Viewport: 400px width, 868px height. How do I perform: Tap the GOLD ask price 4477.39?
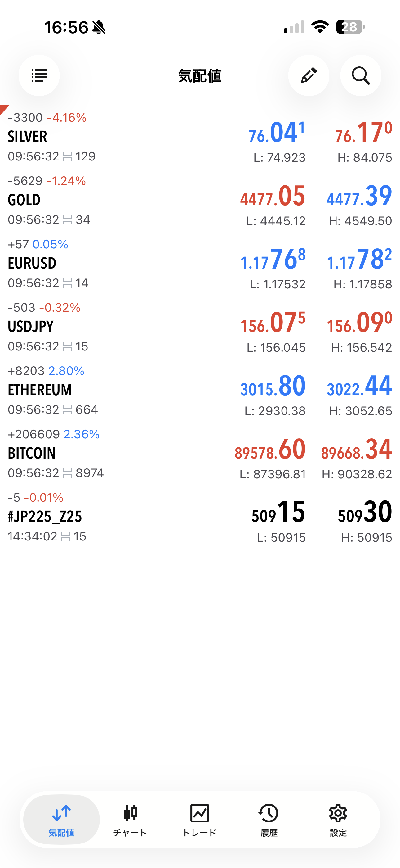359,196
